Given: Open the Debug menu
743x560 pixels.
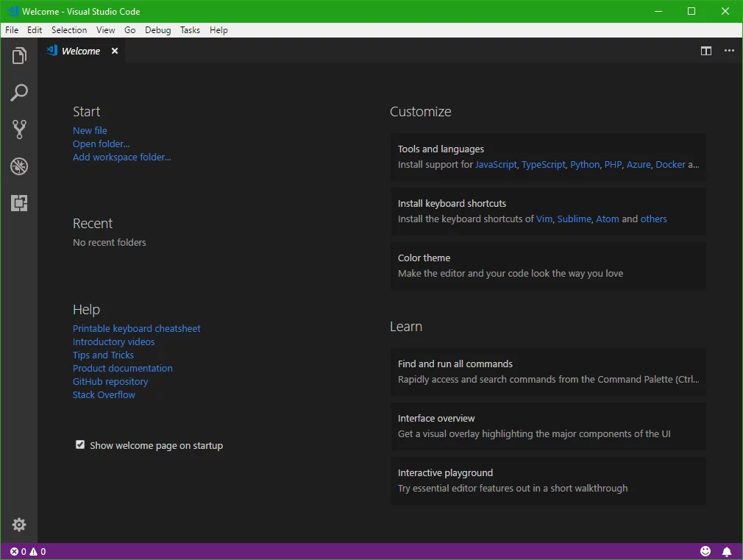Looking at the screenshot, I should click(x=157, y=30).
